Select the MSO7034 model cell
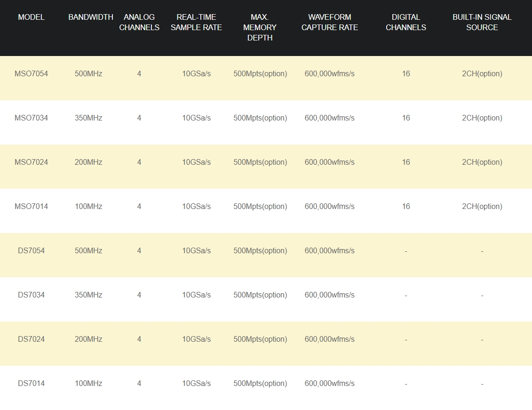This screenshot has height=410, width=532. pos(31,118)
